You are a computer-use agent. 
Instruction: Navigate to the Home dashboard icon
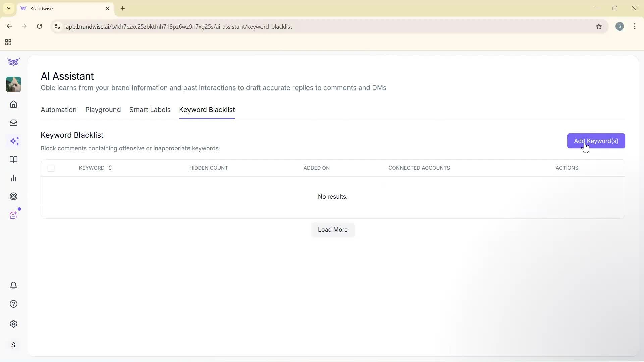(13, 104)
